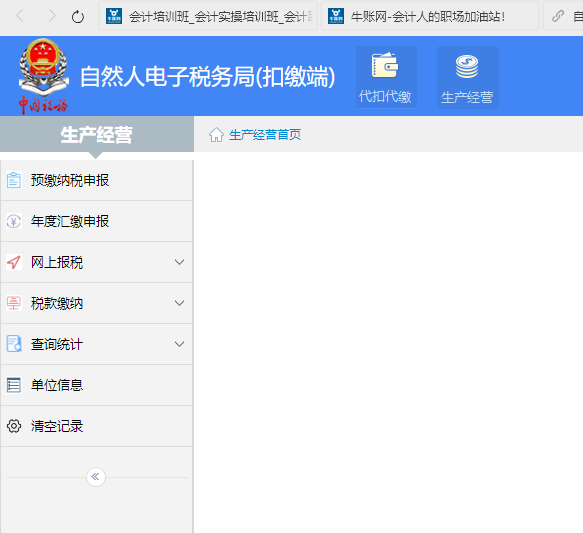
Task: Reload the page with refresh button
Action: [x=78, y=17]
